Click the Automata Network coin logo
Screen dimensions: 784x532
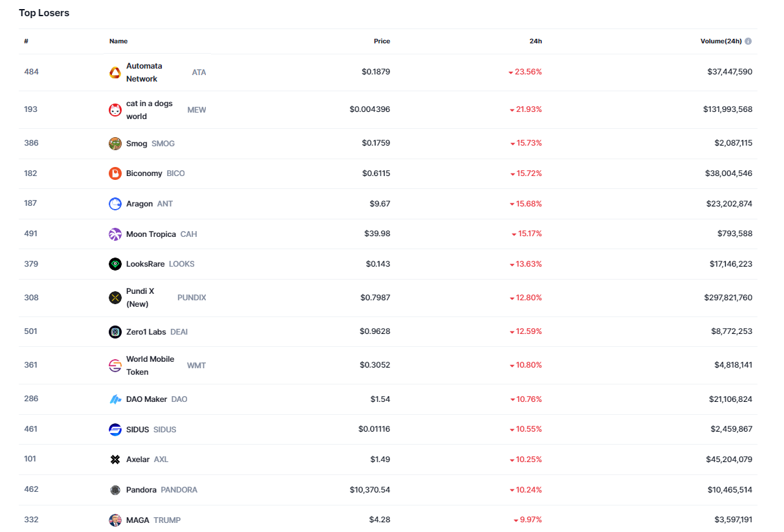115,72
